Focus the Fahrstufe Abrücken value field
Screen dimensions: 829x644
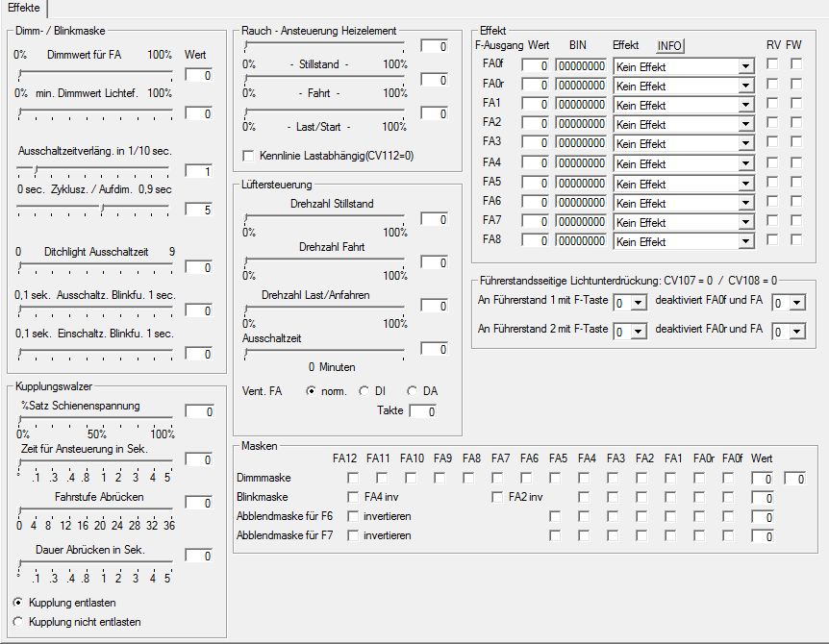198,503
